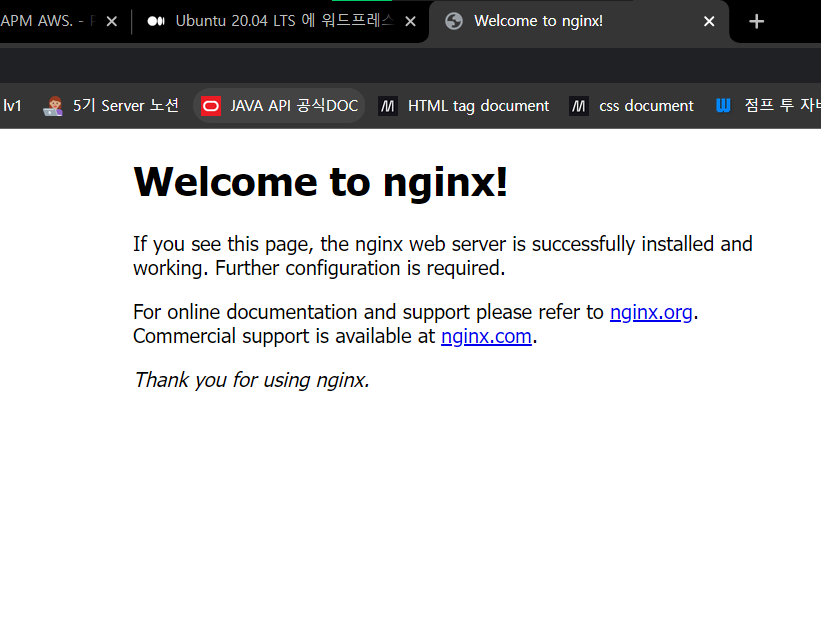Click the 5기 Server 노션 avatar icon
The image size is (821, 642).
[x=53, y=106]
